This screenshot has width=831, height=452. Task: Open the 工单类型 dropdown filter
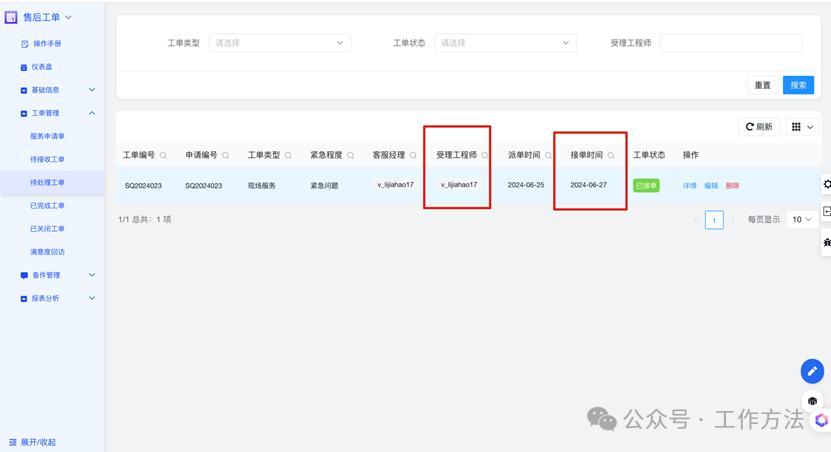pyautogui.click(x=279, y=43)
